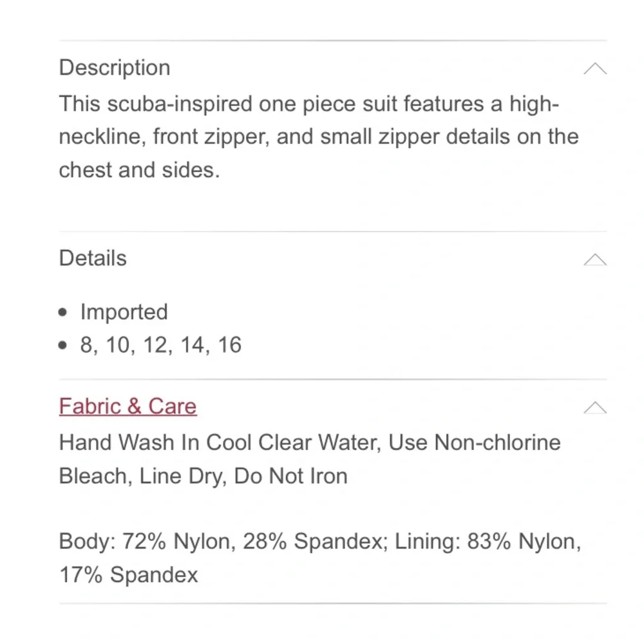Click the words 'Do Not Iron'
The image size is (644, 644).
[291, 477]
